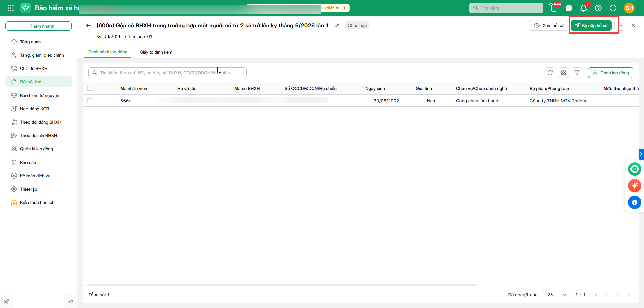Image resolution: width=644 pixels, height=308 pixels.
Task: Open Thiết lập settings menu
Action: [39, 189]
